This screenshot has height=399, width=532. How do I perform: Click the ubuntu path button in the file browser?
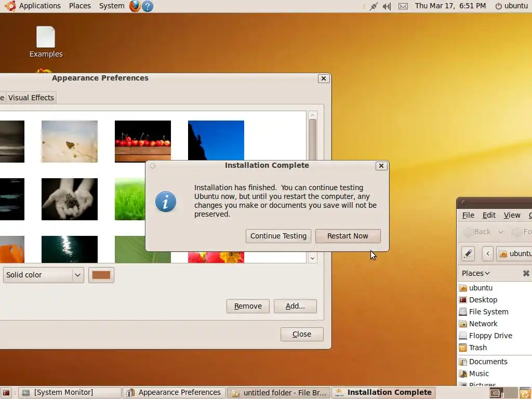click(x=514, y=254)
